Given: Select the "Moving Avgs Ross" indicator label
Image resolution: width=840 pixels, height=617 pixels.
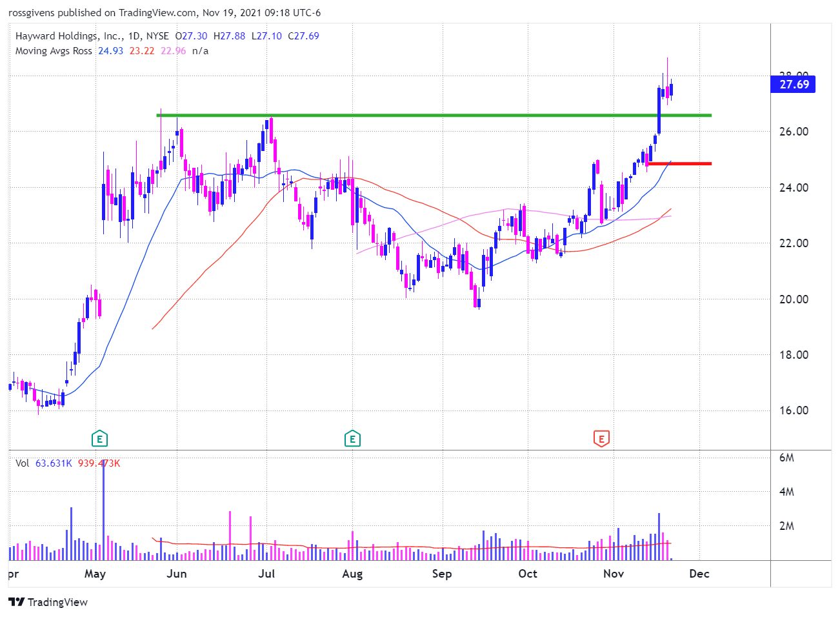Looking at the screenshot, I should [54, 51].
